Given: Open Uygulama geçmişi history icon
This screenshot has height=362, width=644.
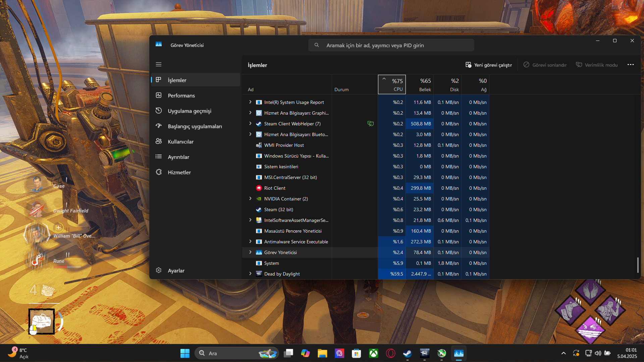Looking at the screenshot, I should click(x=159, y=111).
